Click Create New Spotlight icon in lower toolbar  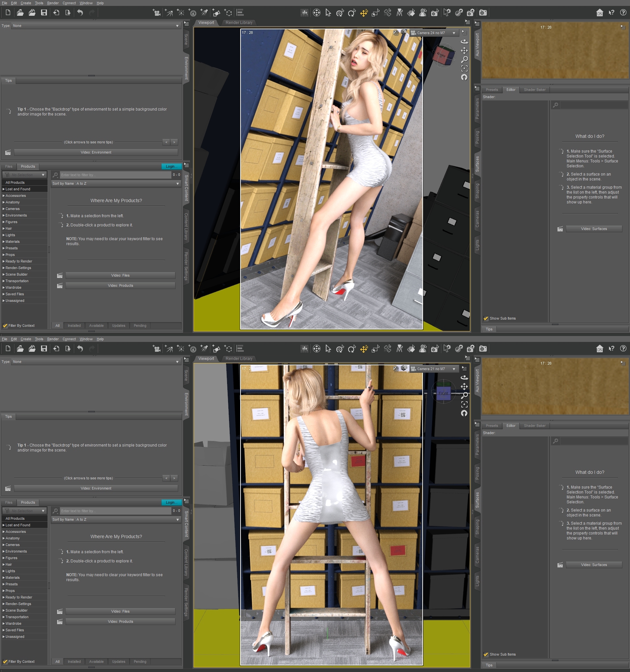tap(204, 349)
